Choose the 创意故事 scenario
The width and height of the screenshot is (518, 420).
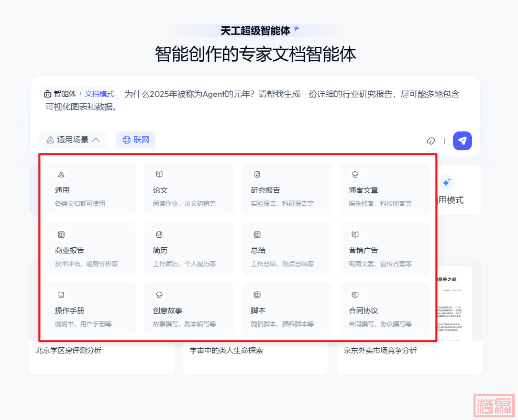pos(189,308)
